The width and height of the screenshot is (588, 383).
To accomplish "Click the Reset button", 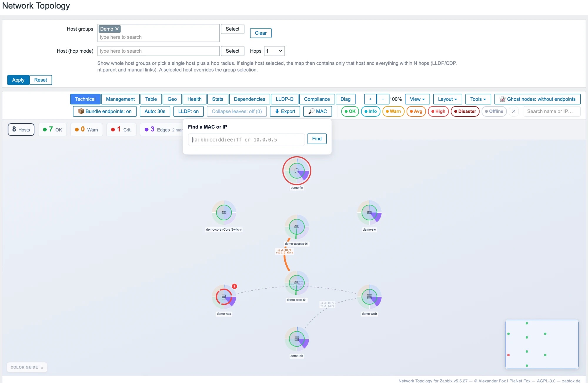I will coord(41,80).
